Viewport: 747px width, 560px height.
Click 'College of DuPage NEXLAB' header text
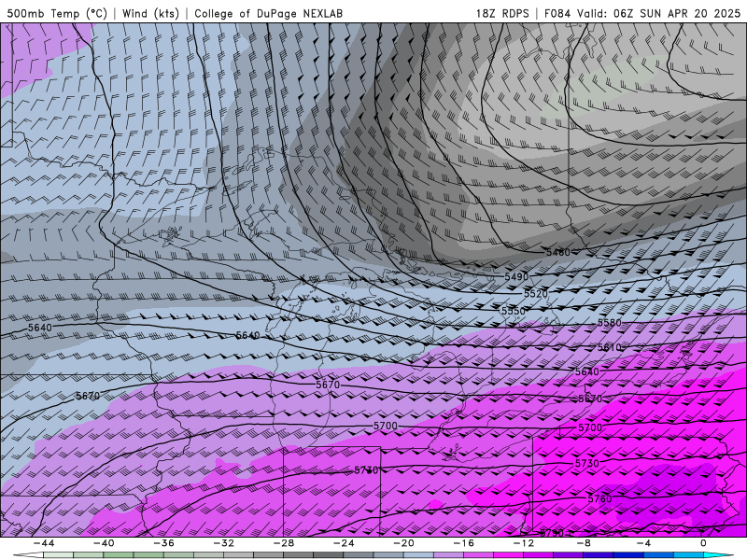pos(268,13)
